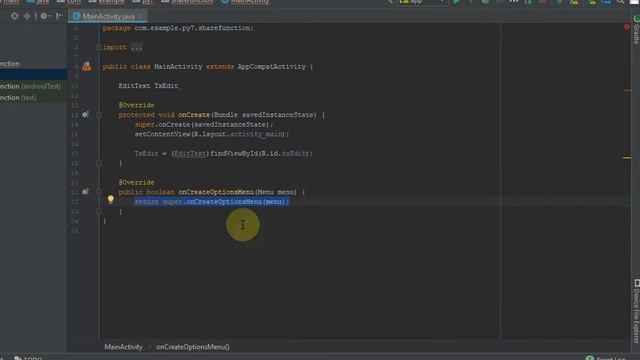Screen dimensions: 640x360
Task: Click the first @Override annotation
Action: click(136, 105)
